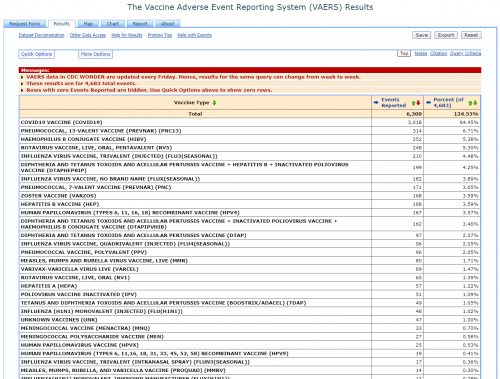Expand the 'These results are for 4,683' message
This screenshot has height=379, width=500.
(x=22, y=84)
